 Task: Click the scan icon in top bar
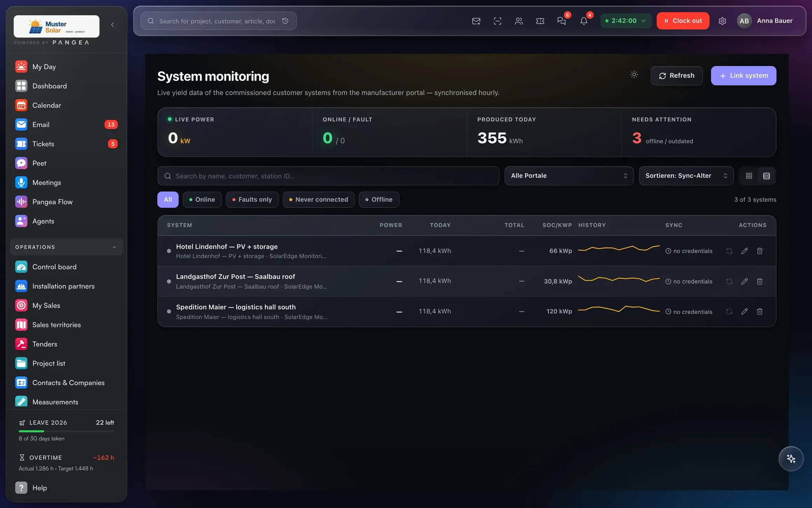497,21
